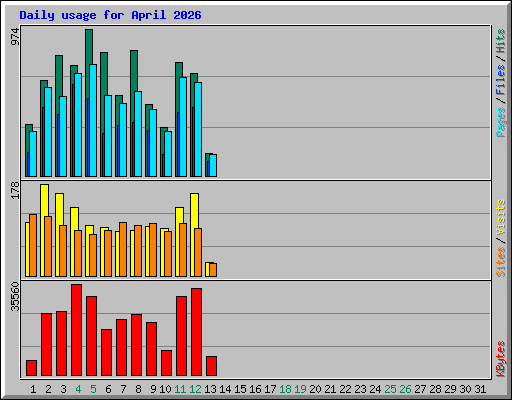Click the 35560 KBytes axis label

pos(15,297)
